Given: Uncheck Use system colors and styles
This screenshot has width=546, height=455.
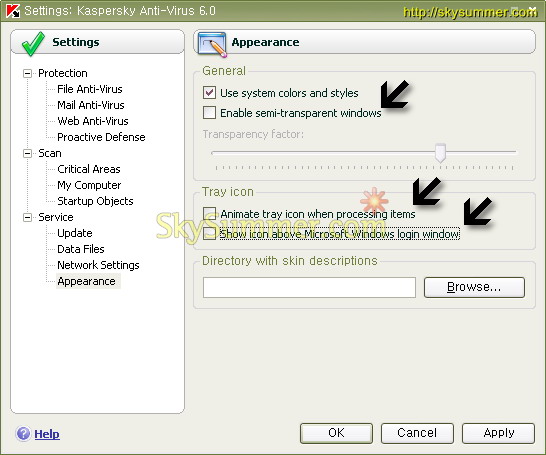Looking at the screenshot, I should (209, 93).
